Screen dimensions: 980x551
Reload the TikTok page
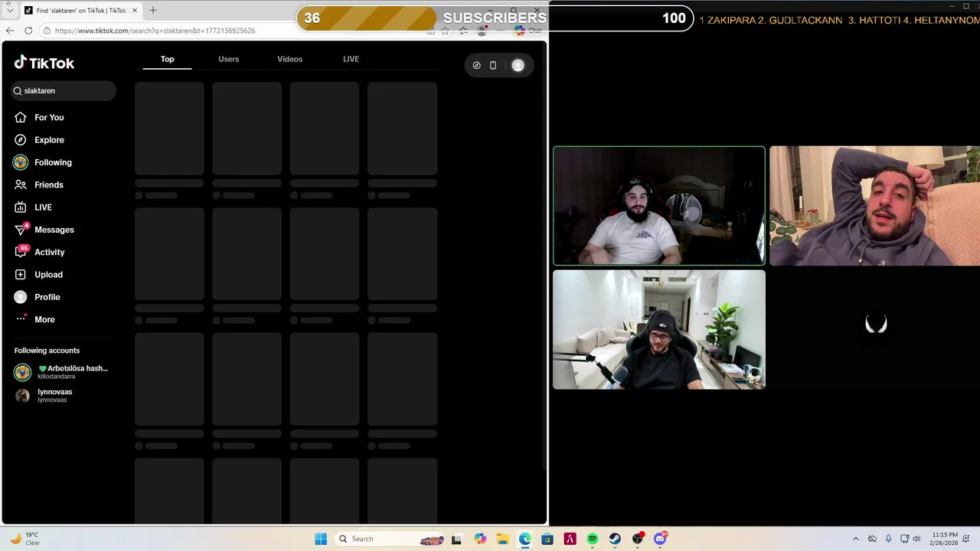28,31
